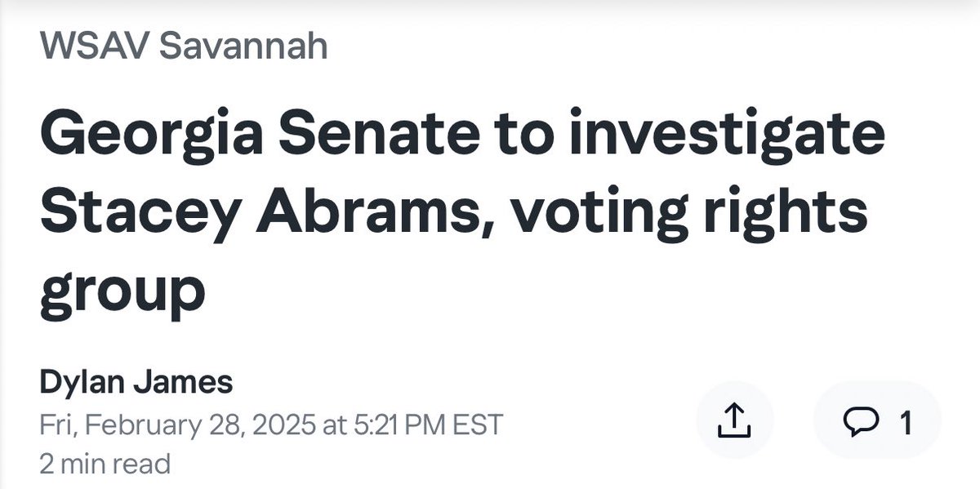Open comments via speech bubble icon

click(860, 421)
